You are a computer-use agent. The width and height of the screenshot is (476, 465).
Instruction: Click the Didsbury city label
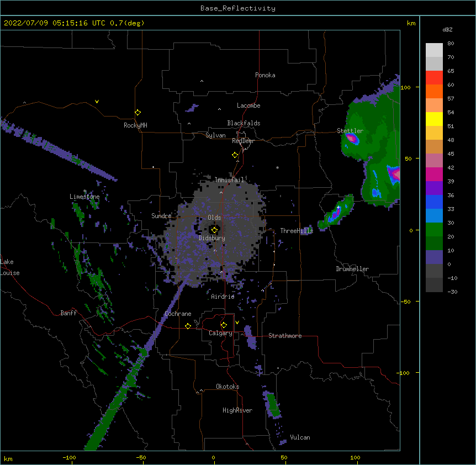coord(212,238)
